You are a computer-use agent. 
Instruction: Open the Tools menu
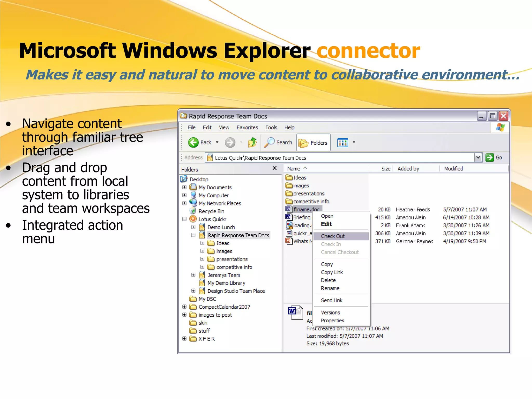click(x=271, y=128)
